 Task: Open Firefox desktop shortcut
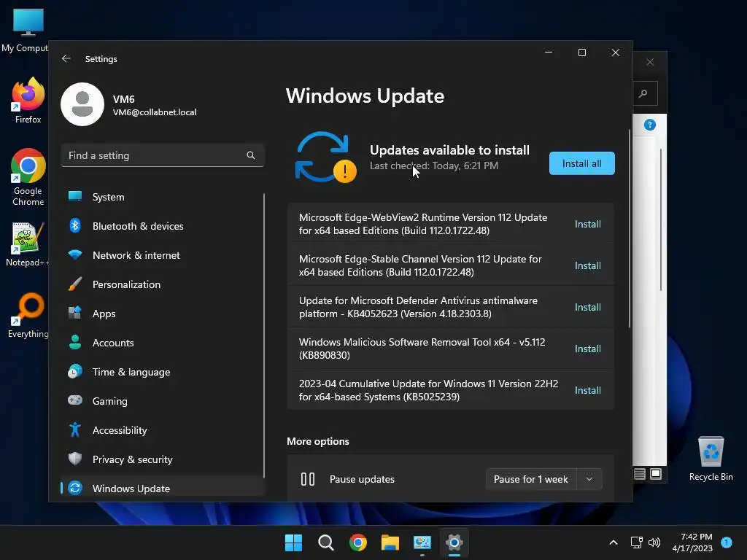click(x=28, y=101)
